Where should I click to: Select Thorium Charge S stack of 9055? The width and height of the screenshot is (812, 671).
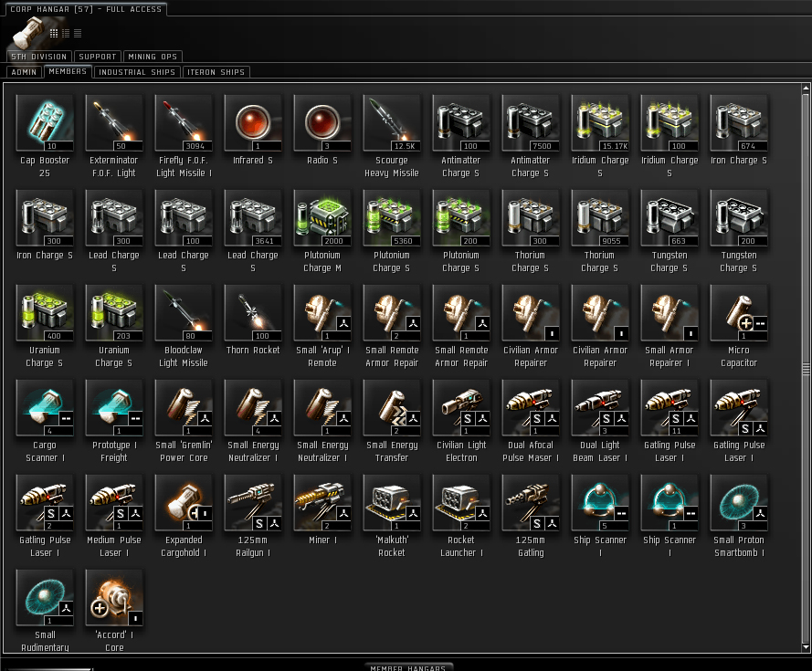pos(600,218)
